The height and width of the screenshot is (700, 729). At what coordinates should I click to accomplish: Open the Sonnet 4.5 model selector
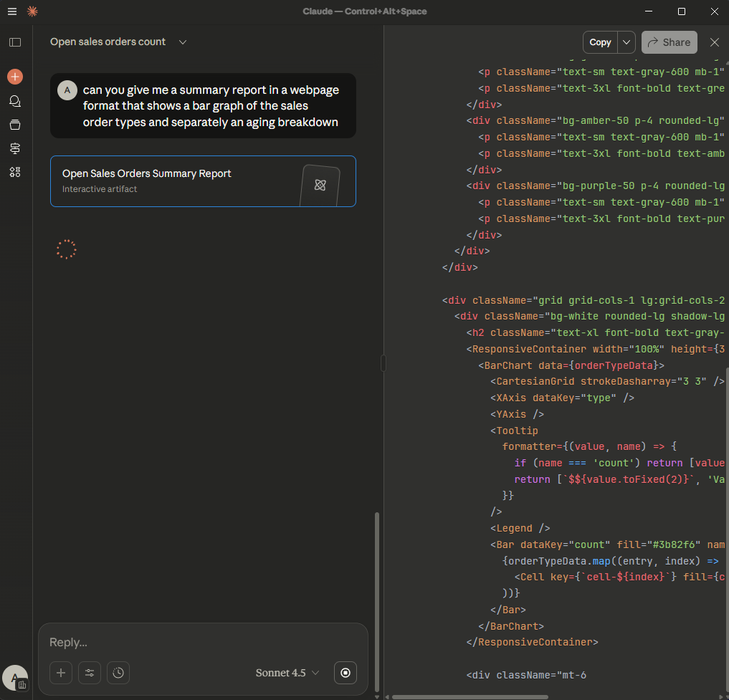[x=287, y=673]
